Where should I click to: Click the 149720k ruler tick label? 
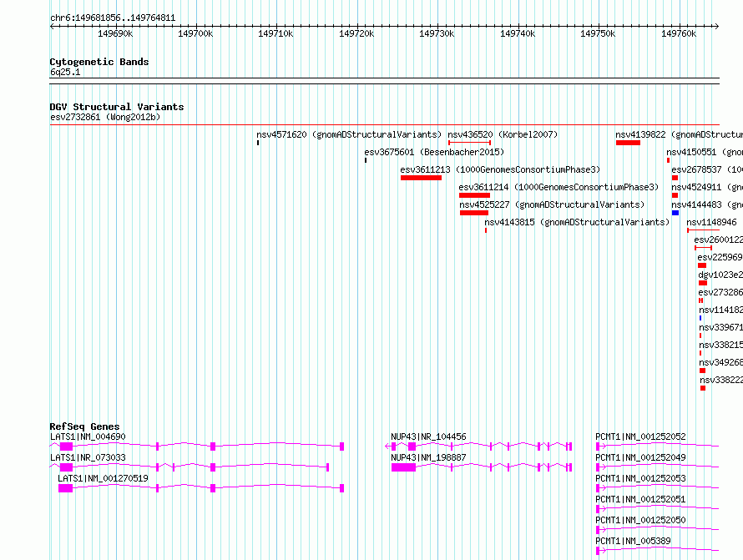pos(356,33)
